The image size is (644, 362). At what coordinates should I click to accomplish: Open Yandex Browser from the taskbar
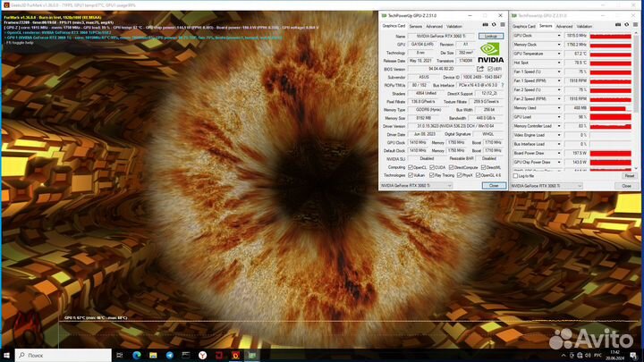tap(202, 355)
